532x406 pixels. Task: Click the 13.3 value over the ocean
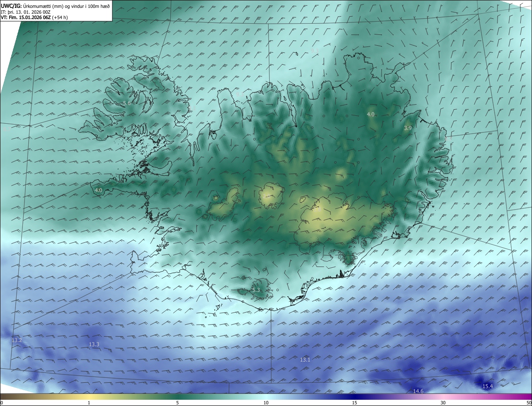[94, 344]
